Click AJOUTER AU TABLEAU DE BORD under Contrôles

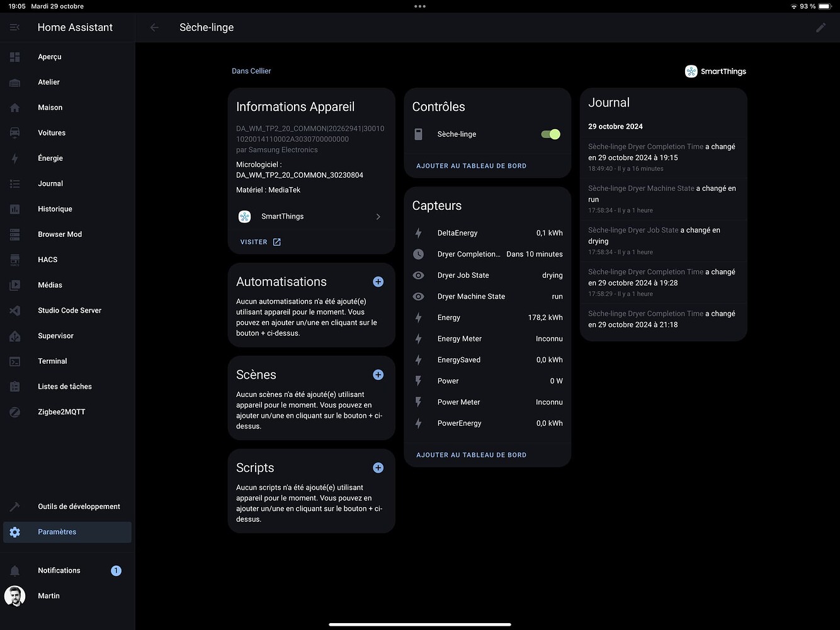tap(471, 166)
